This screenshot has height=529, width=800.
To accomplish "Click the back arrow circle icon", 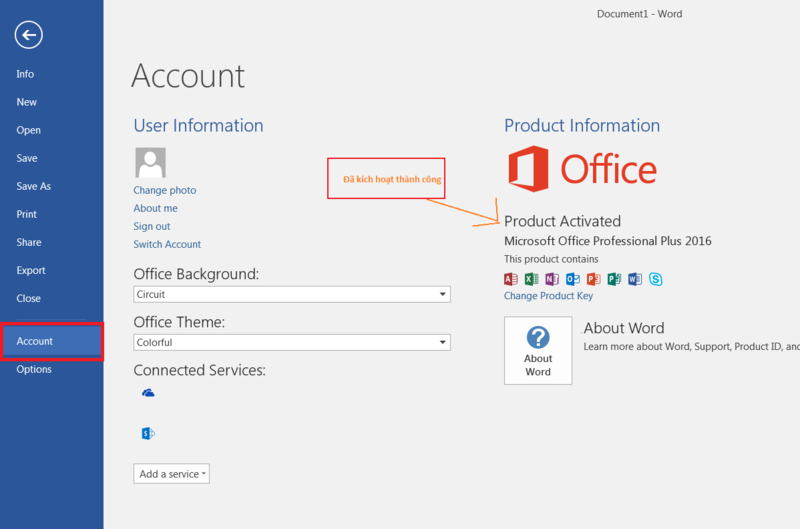I will (29, 35).
